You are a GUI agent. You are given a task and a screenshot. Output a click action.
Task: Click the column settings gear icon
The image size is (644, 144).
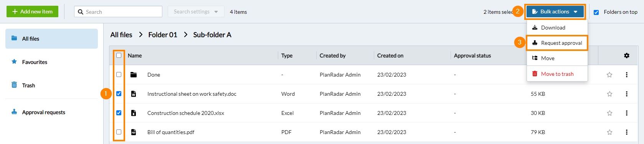click(x=626, y=56)
